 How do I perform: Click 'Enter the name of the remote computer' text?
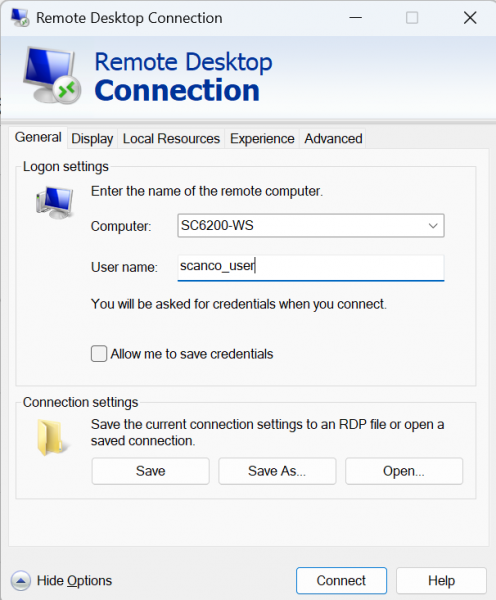point(207,191)
